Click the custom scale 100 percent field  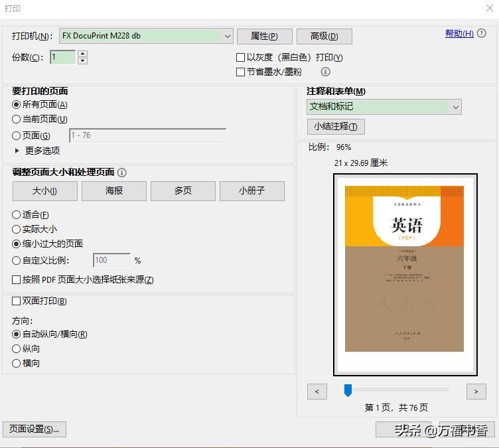point(111,260)
